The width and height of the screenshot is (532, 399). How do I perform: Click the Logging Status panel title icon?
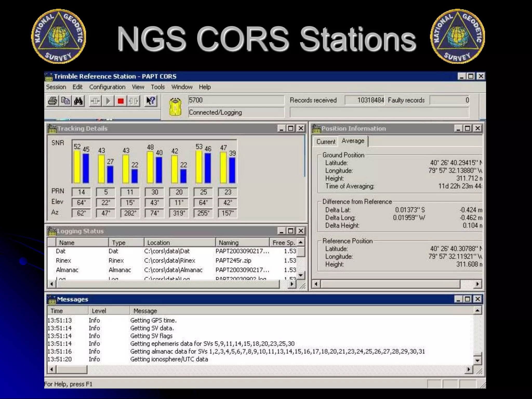point(52,231)
